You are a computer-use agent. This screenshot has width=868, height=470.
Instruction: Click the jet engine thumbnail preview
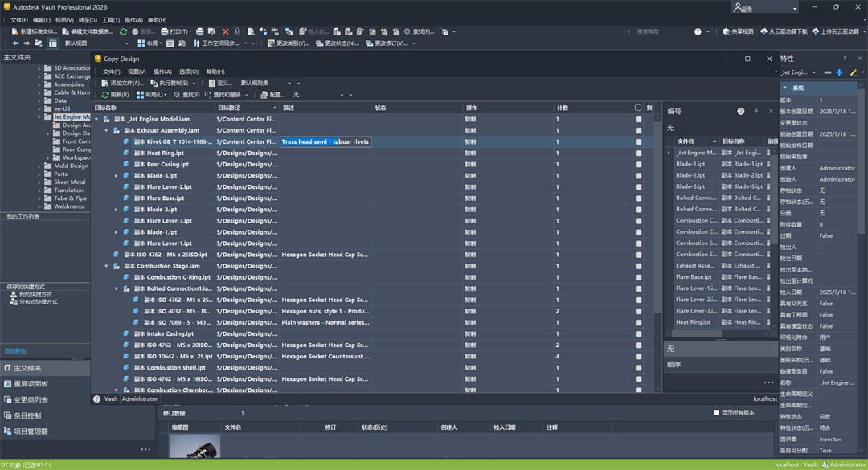194,447
